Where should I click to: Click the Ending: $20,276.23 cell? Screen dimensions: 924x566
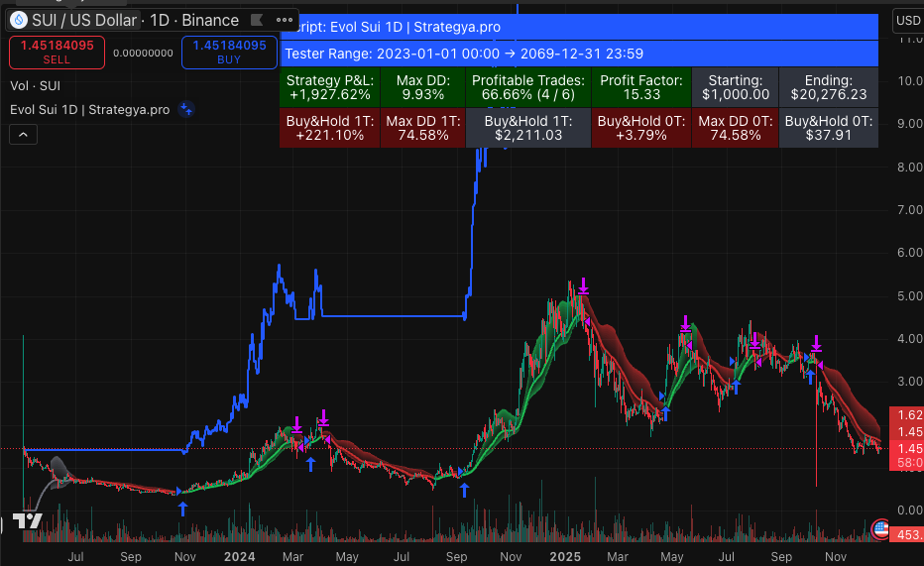[x=829, y=87]
